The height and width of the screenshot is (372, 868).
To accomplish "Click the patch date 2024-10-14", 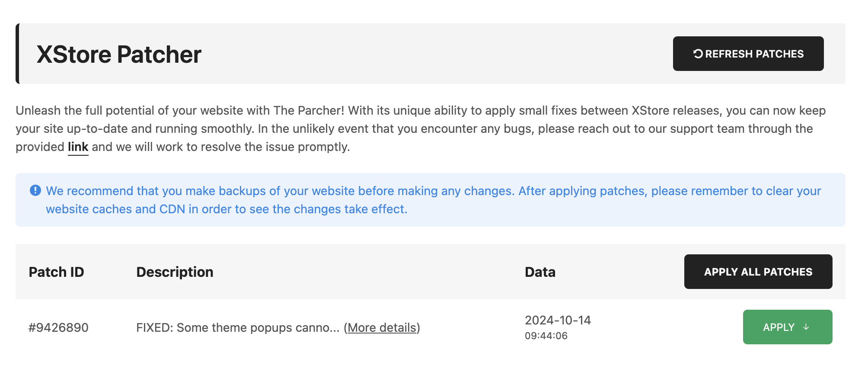I will [x=558, y=321].
